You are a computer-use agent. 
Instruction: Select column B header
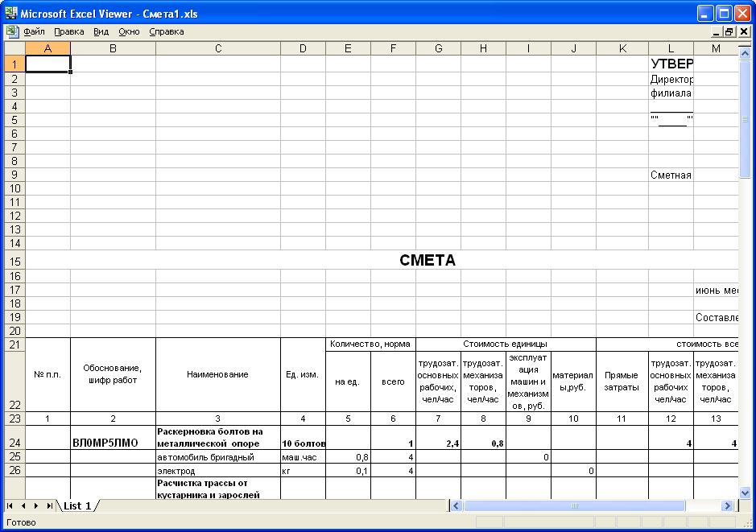click(113, 48)
